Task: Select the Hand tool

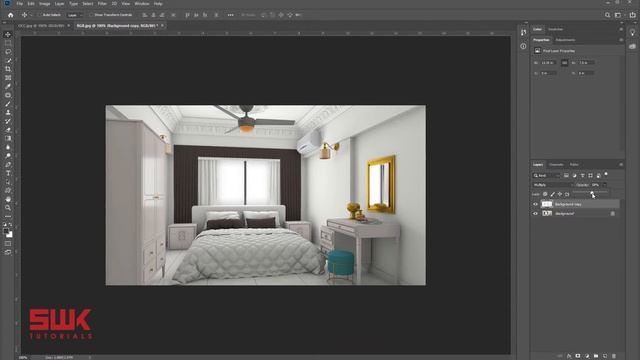Action: pyautogui.click(x=8, y=199)
